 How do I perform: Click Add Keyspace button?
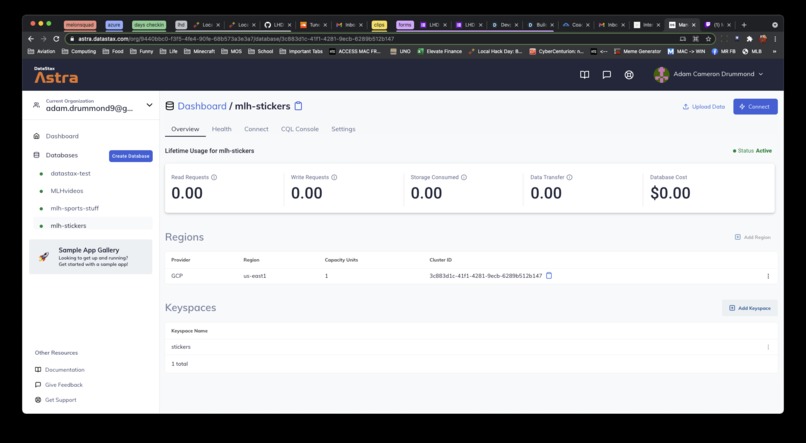pos(749,308)
